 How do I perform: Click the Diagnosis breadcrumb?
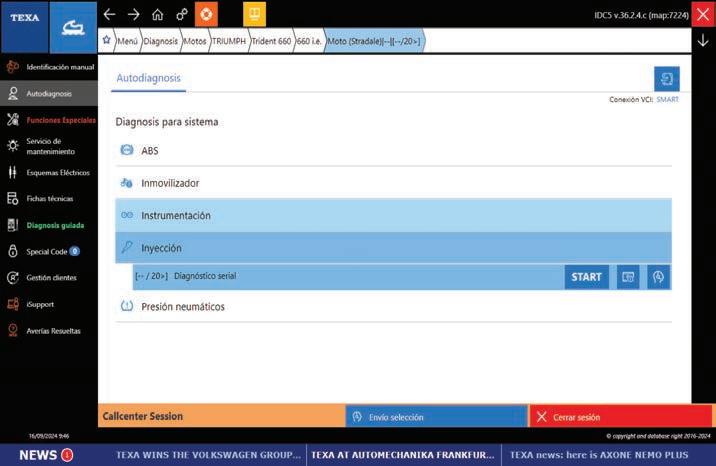click(160, 41)
